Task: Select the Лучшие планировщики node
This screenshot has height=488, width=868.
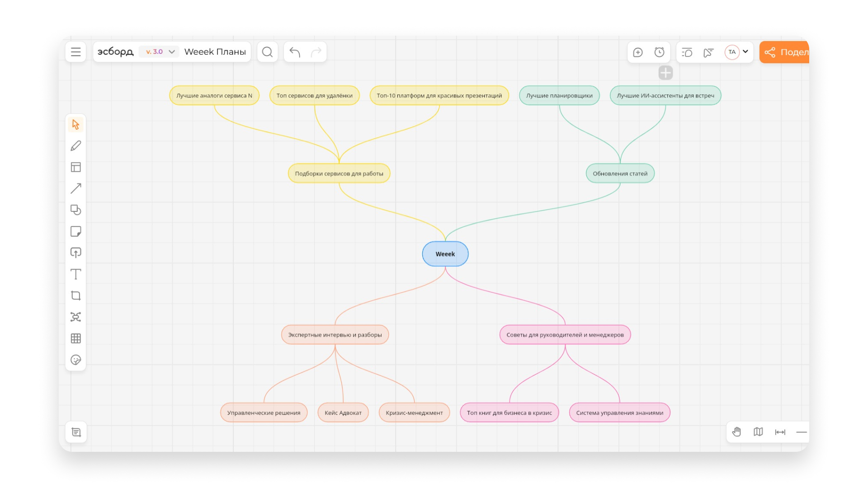Action: (x=559, y=95)
